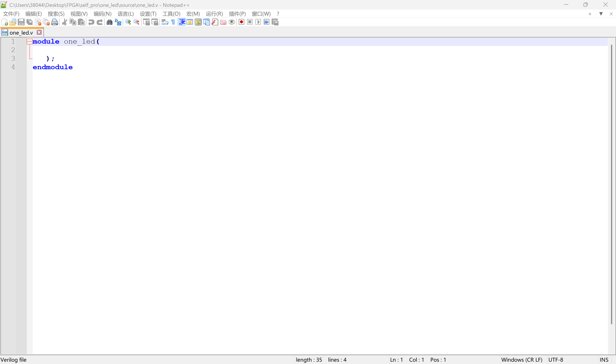616x364 pixels.
Task: Click the Print icon in toolbar
Action: click(x=55, y=22)
